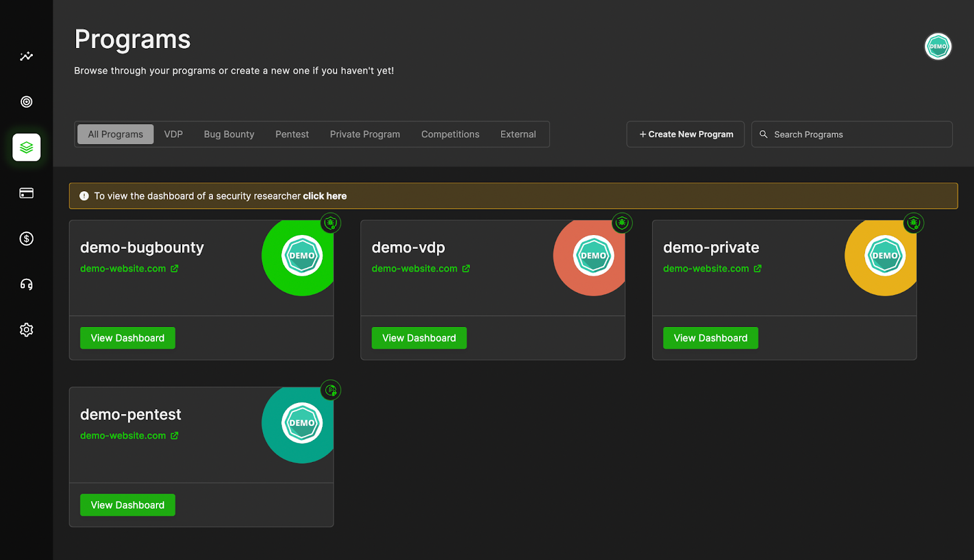Click the demo-private yellow DEMO logo
Viewport: 974px width, 560px height.
[885, 256]
